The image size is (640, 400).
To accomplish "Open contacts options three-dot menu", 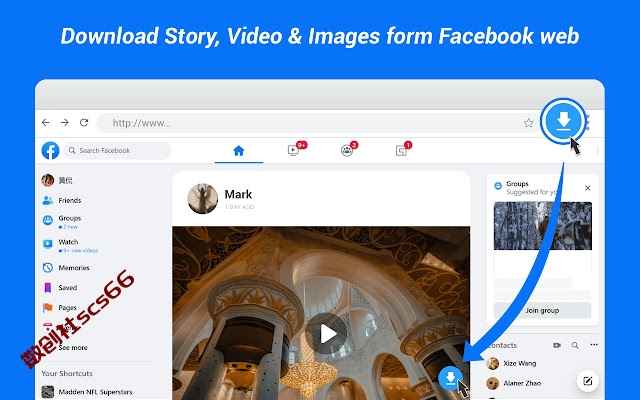I will click(x=594, y=345).
